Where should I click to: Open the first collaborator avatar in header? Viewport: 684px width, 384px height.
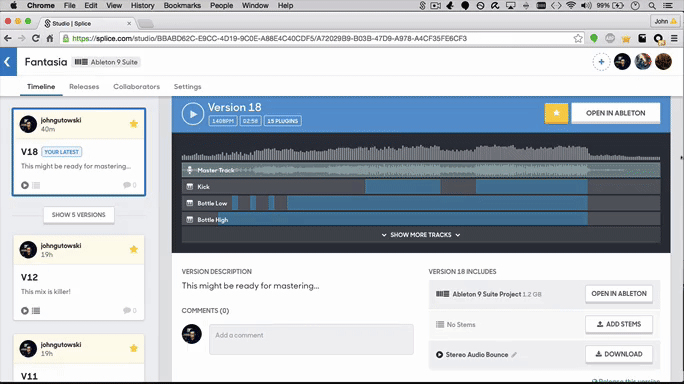pyautogui.click(x=622, y=62)
